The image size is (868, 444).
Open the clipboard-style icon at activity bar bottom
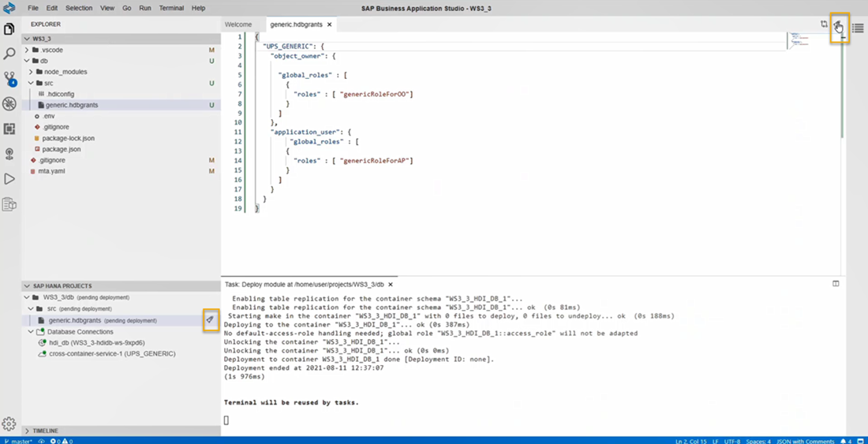pos(9,204)
